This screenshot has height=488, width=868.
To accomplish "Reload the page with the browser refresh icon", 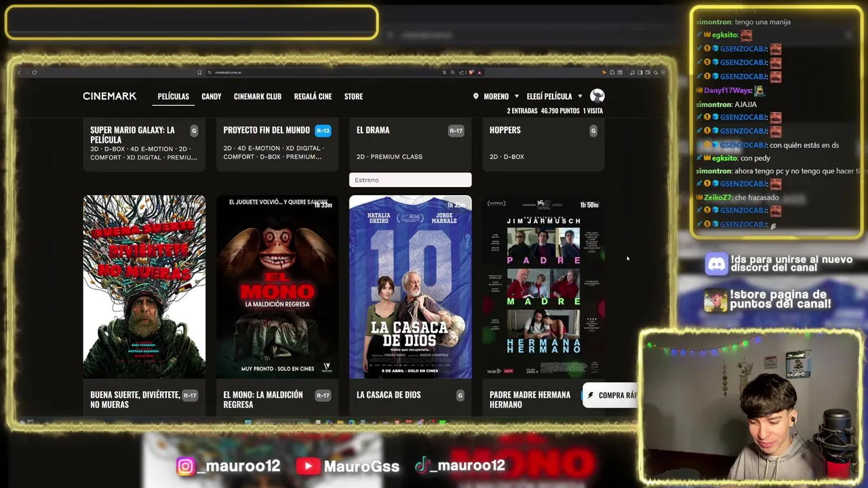I will pos(35,73).
